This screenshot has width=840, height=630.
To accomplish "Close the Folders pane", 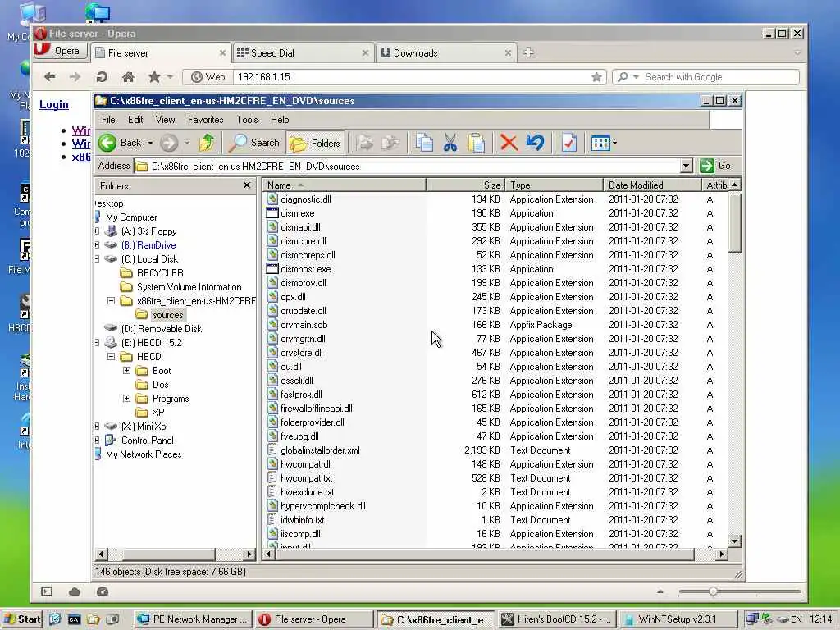I will 246,185.
